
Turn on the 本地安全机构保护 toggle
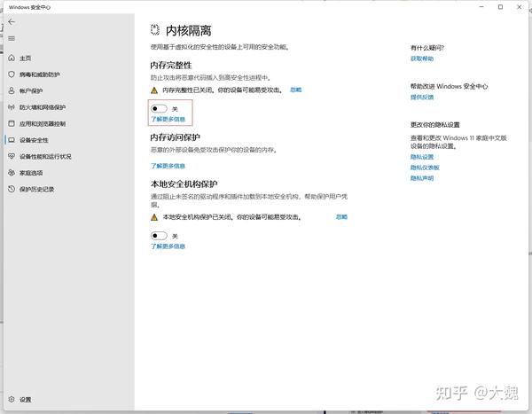pos(159,236)
